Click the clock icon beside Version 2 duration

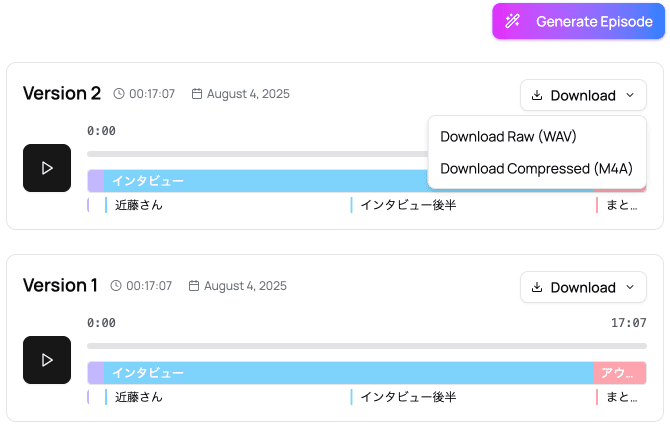pos(119,94)
